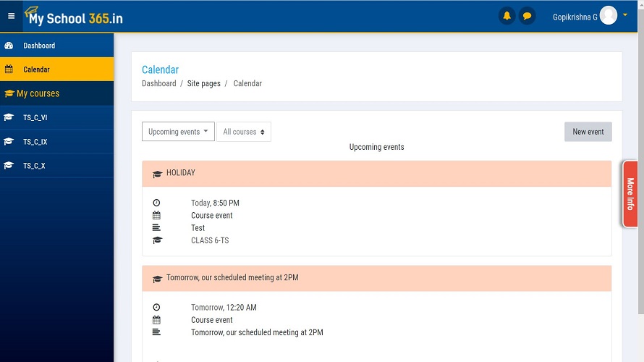Click the user profile avatar picture
The image size is (644, 362).
(x=609, y=16)
